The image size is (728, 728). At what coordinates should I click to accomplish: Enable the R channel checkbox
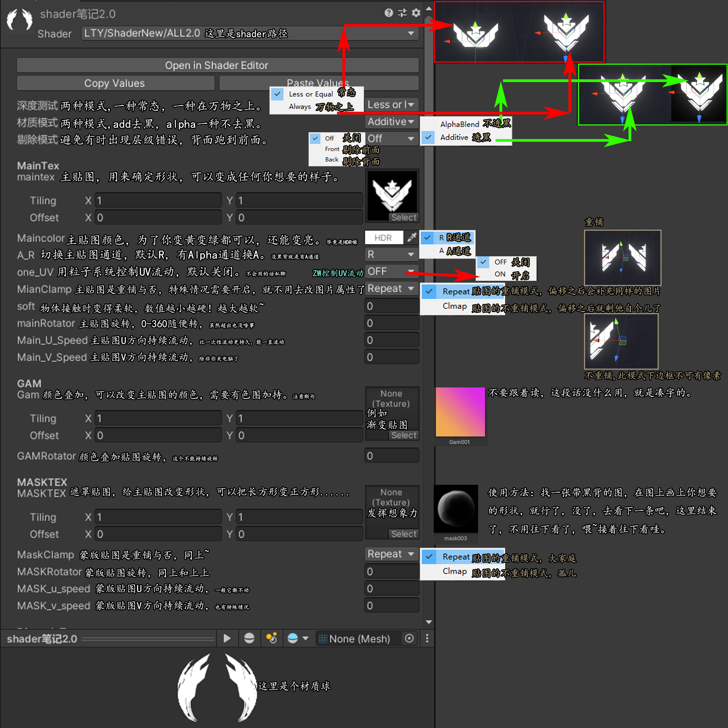427,238
